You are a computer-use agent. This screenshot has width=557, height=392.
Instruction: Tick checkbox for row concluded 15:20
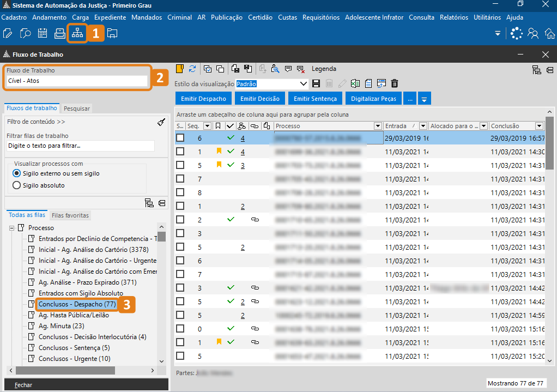click(x=180, y=356)
